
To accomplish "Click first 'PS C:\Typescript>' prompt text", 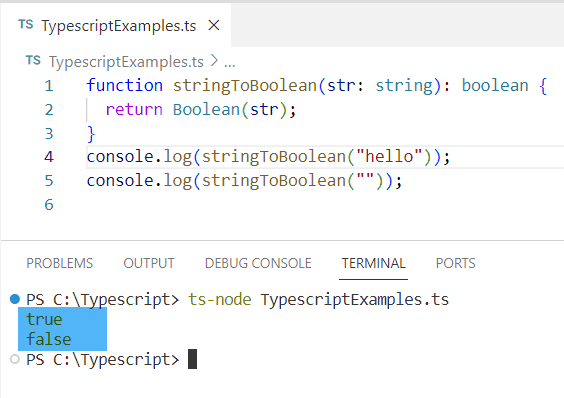I will (x=103, y=300).
